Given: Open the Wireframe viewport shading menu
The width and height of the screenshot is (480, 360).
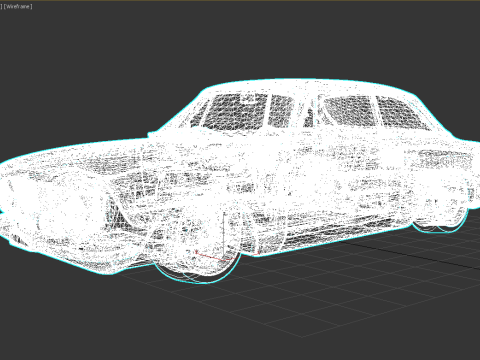Looking at the screenshot, I should [18, 6].
